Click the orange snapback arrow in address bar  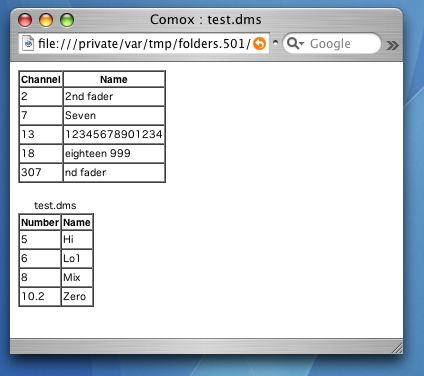[x=259, y=44]
